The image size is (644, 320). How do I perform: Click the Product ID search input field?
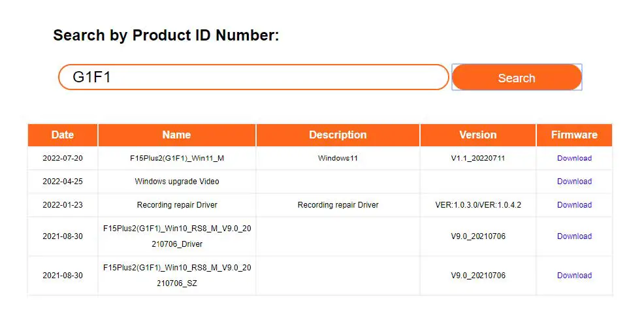pyautogui.click(x=253, y=77)
